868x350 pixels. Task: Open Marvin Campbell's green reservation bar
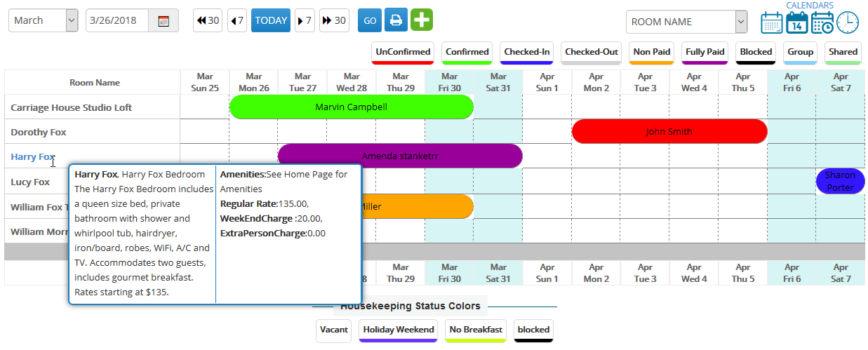click(351, 107)
